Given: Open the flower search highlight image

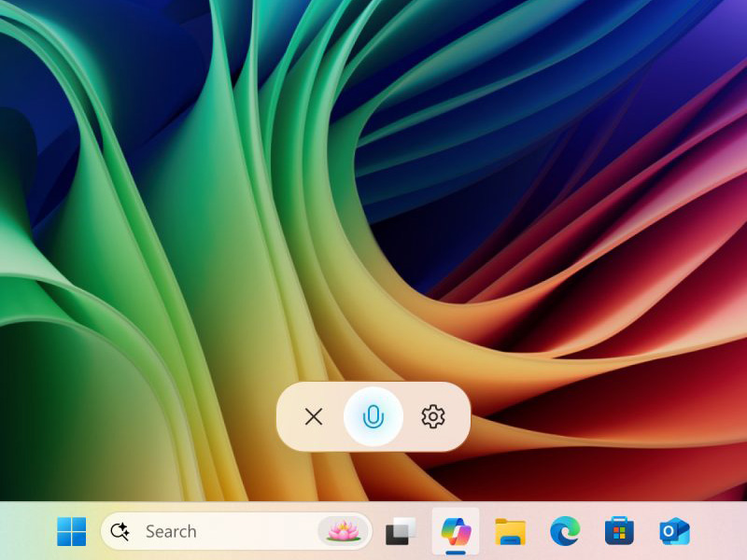Looking at the screenshot, I should (x=343, y=530).
